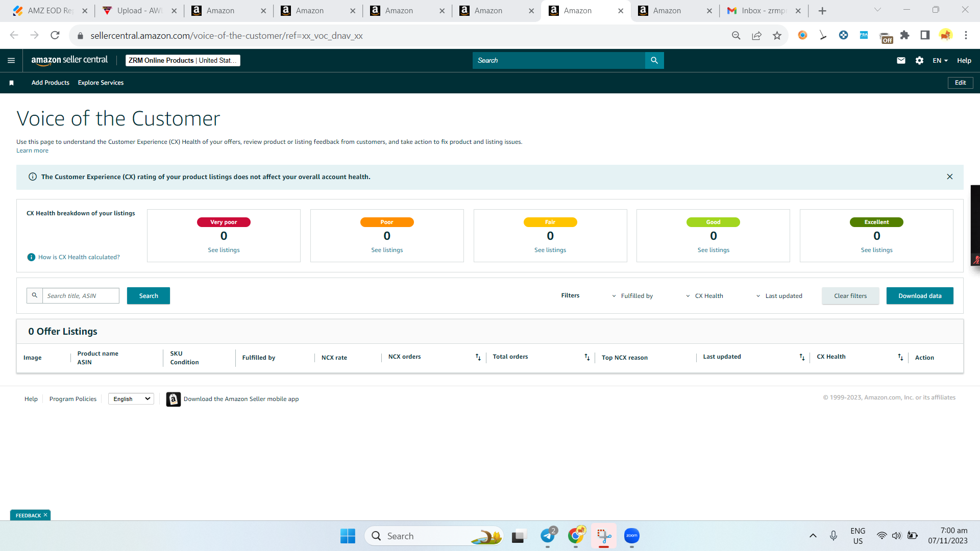This screenshot has height=551, width=980.
Task: Bookmark this page with the star icon
Action: tap(777, 35)
